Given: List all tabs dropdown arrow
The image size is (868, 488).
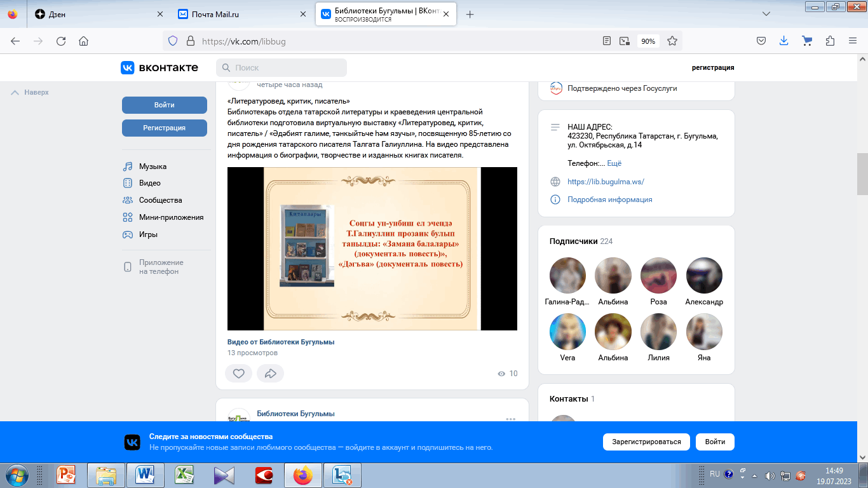Looking at the screenshot, I should point(766,14).
